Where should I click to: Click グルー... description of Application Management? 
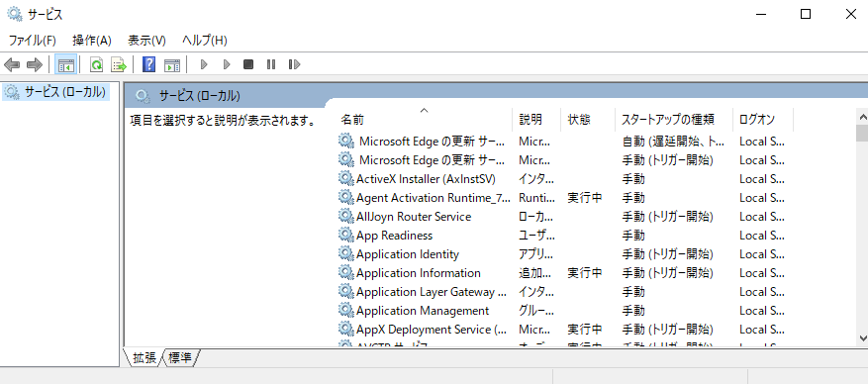pyautogui.click(x=536, y=311)
